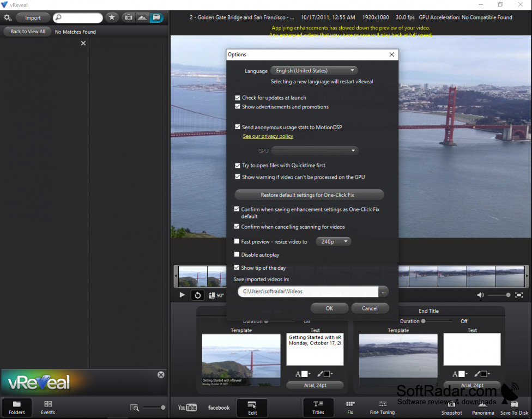Select the End Title template thumbnail
532x419 pixels.
tap(398, 360)
